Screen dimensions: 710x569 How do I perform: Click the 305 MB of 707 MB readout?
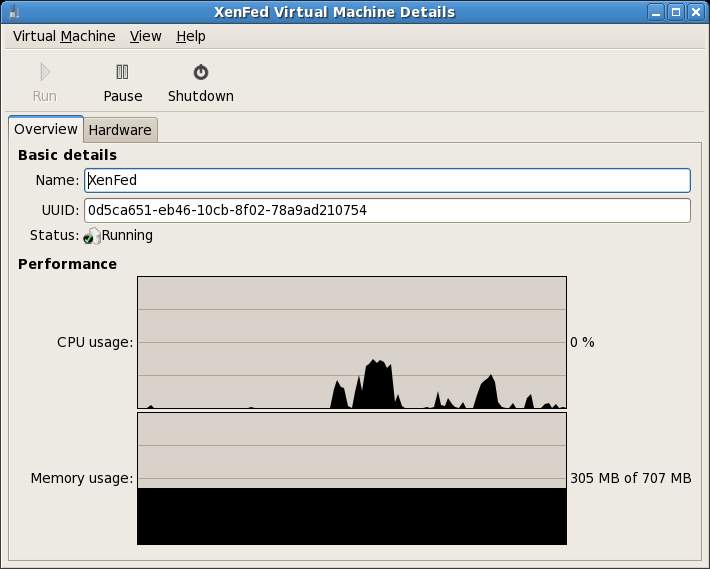coord(630,478)
